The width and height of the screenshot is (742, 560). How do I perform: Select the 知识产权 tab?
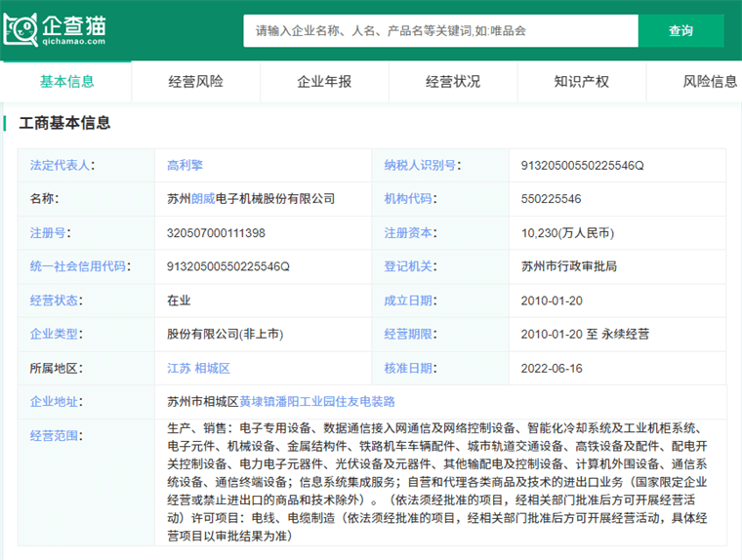click(x=582, y=81)
